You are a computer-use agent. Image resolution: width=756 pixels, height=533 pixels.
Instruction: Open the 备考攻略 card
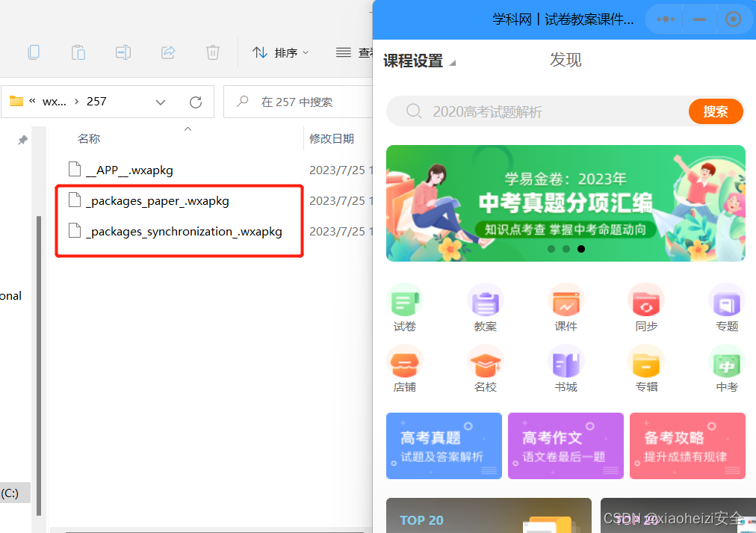click(x=687, y=446)
